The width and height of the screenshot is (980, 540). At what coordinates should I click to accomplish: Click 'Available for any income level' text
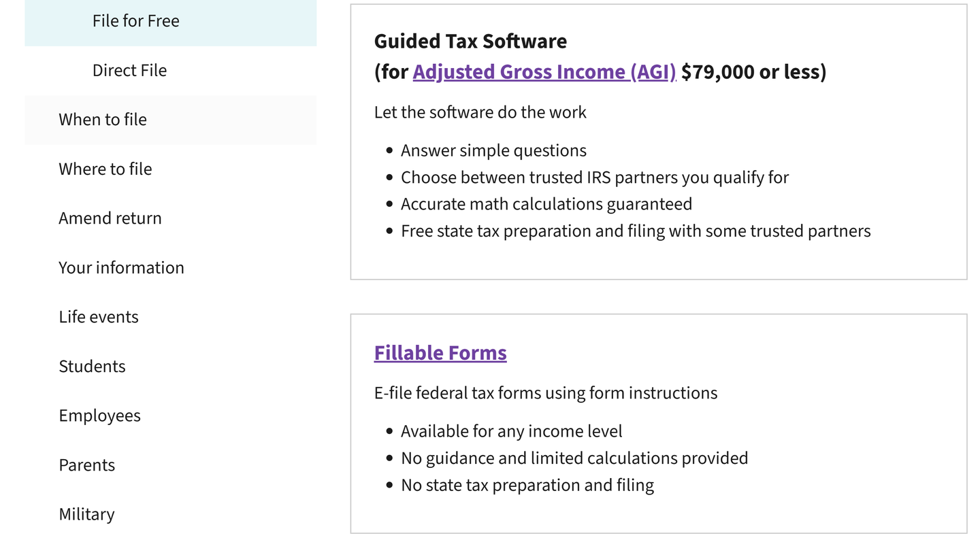(512, 432)
